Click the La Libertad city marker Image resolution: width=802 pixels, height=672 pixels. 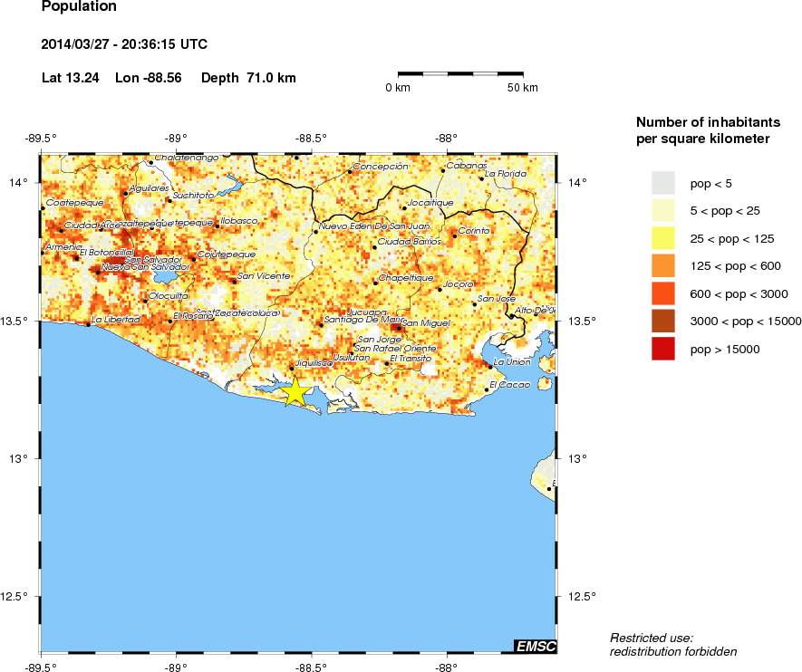click(x=88, y=323)
